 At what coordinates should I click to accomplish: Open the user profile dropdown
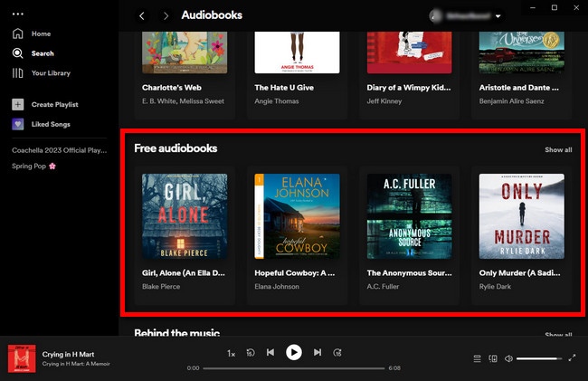point(465,15)
